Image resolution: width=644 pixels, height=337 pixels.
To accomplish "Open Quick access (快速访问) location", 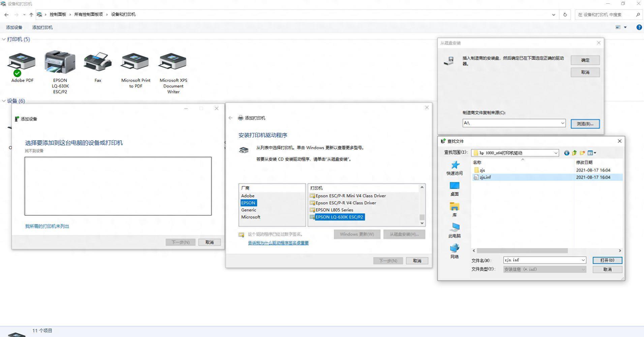I will [x=455, y=168].
